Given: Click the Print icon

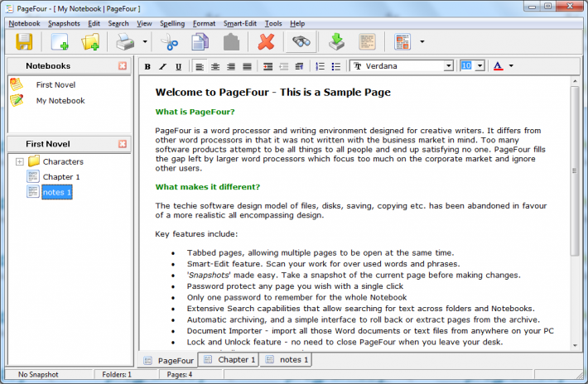Looking at the screenshot, I should coord(125,41).
